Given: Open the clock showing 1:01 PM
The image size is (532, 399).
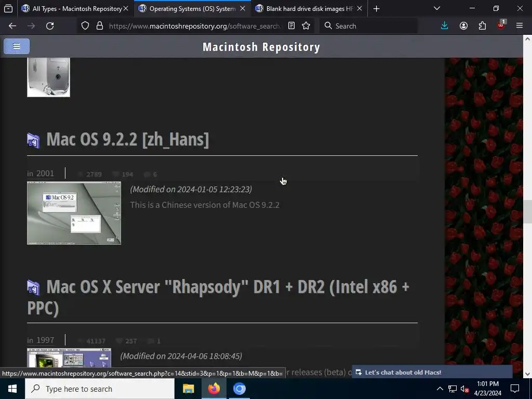Looking at the screenshot, I should 487,389.
